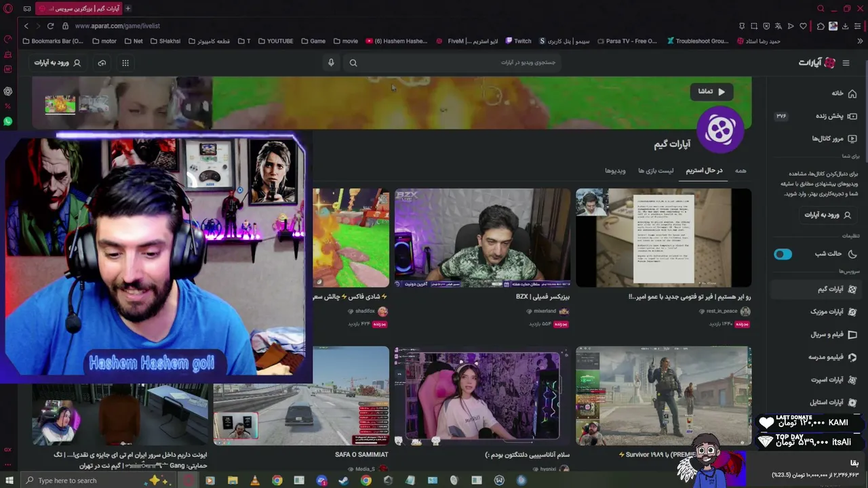Open pink-chair girl streamer thumbnail

(482, 396)
